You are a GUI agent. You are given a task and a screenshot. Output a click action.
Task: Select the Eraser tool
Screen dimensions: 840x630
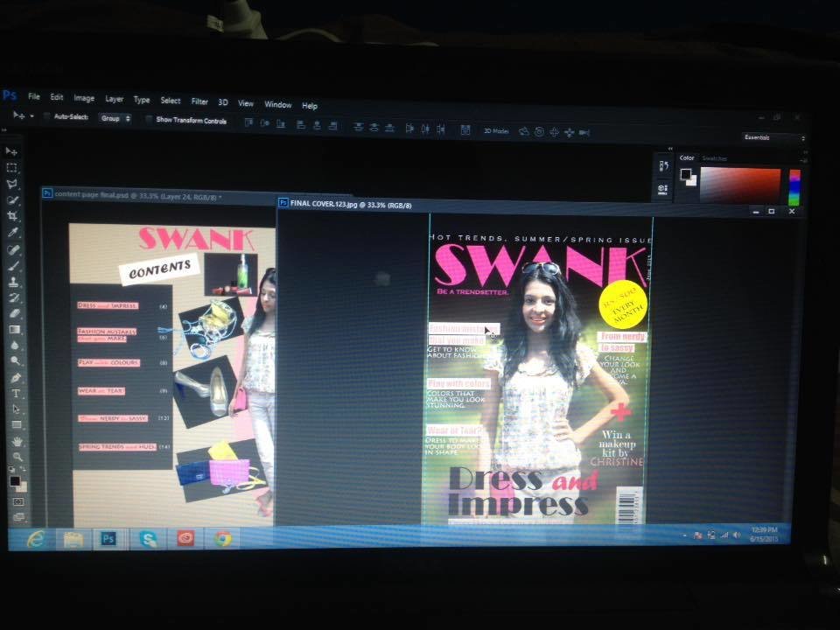15,313
